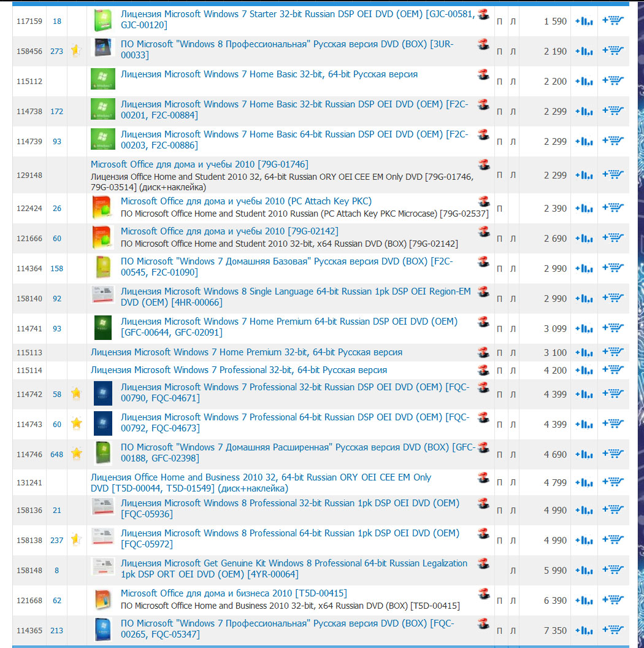Image resolution: width=644 pixels, height=648 pixels.
Task: Compare icon for item 114364
Action: pyautogui.click(x=584, y=269)
